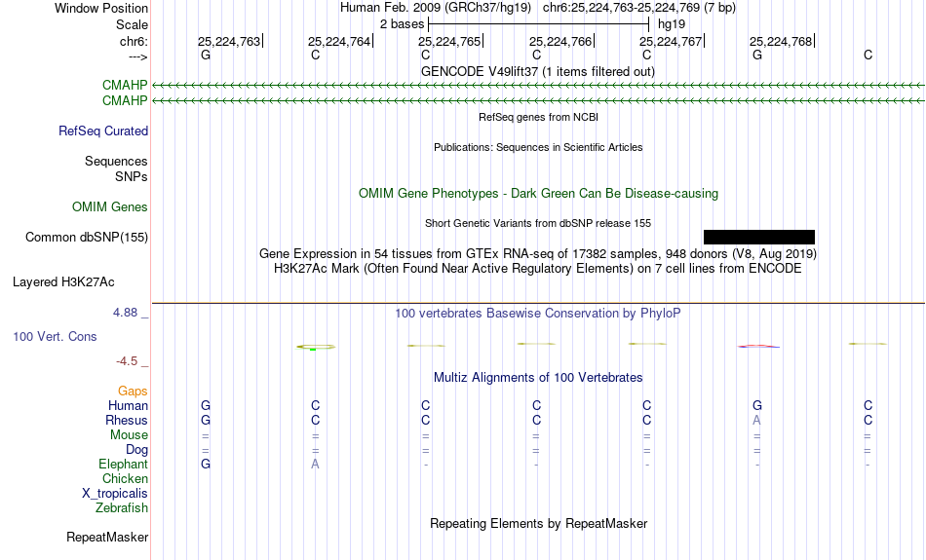
Task: Click the Dog alignment row label
Action: point(136,450)
